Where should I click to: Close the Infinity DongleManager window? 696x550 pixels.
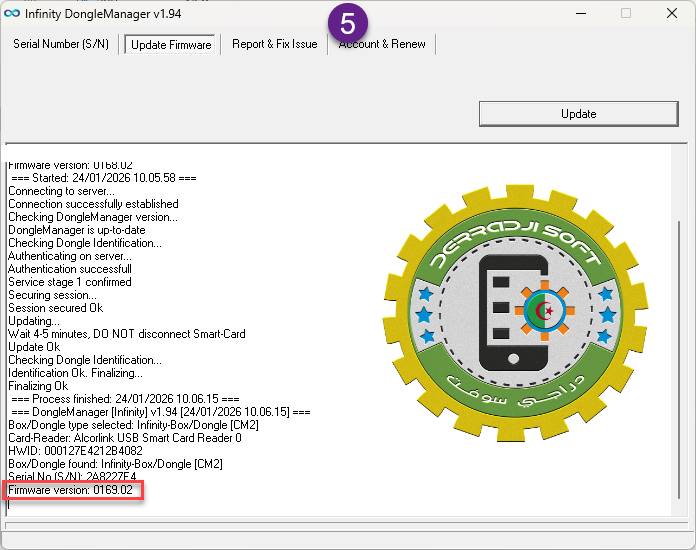tap(672, 13)
